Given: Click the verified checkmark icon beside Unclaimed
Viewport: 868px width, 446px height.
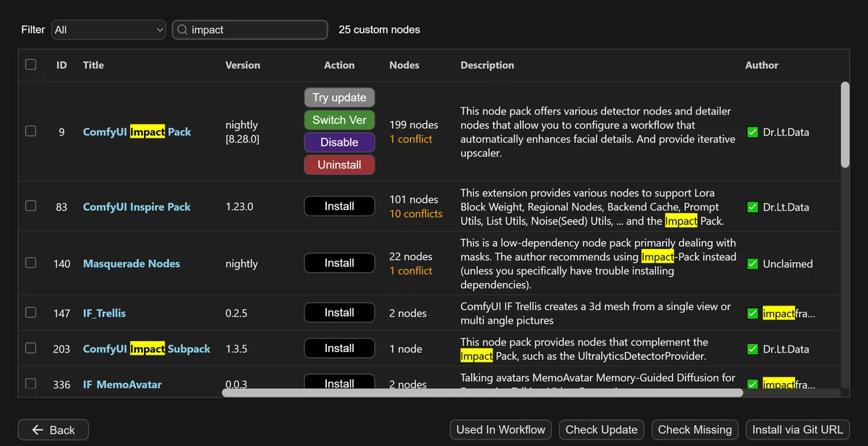Looking at the screenshot, I should coord(753,264).
